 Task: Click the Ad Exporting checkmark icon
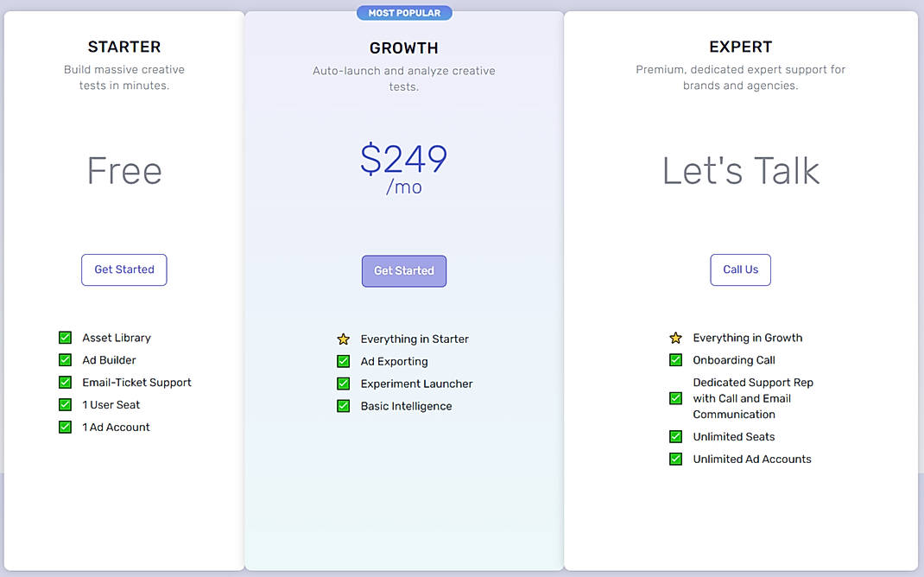point(344,361)
